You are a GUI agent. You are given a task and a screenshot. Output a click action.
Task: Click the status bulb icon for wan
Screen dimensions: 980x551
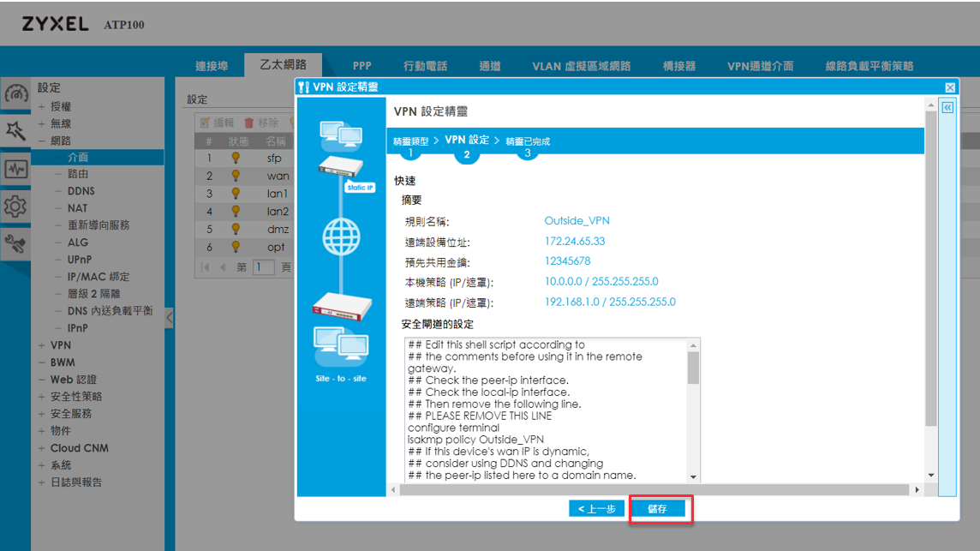(x=236, y=176)
